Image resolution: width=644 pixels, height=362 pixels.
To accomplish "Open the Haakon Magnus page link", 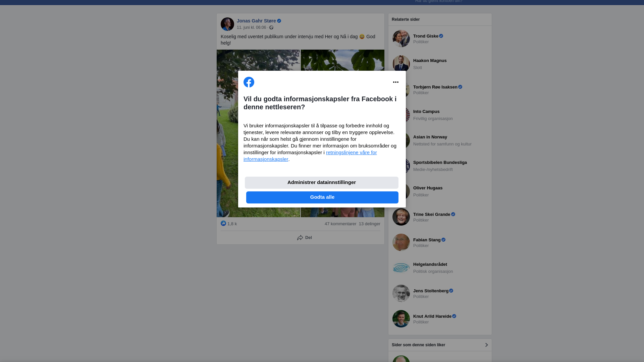I will 430,61.
